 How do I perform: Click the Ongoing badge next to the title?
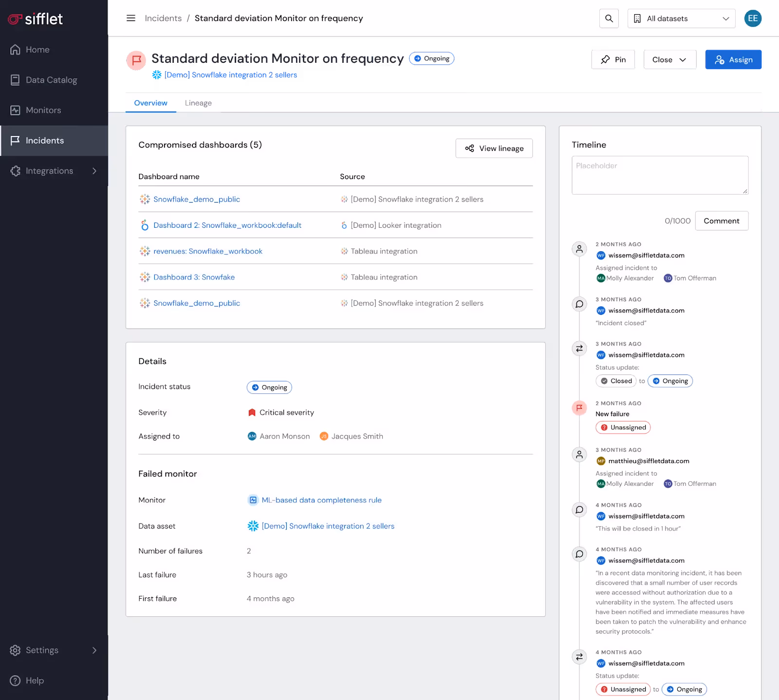coord(431,58)
